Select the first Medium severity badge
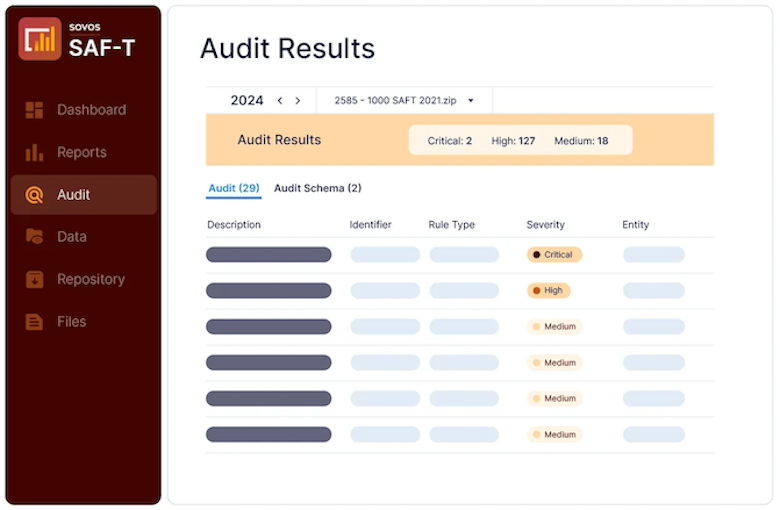This screenshot has width=780, height=510. click(554, 327)
